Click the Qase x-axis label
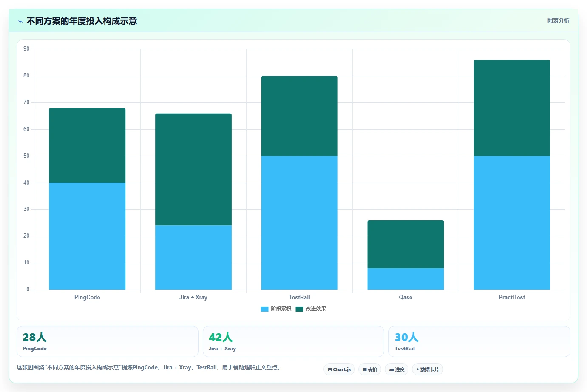This screenshot has height=392, width=587. 406,297
